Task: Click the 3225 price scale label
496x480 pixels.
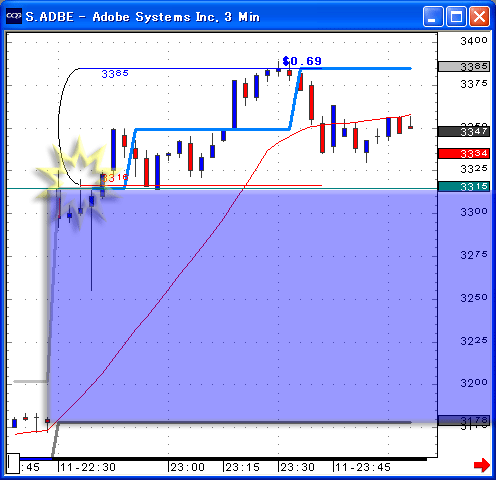Action: click(474, 341)
